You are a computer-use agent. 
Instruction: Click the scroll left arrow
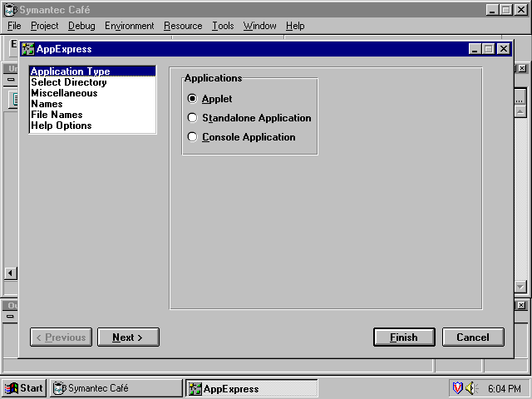[11, 273]
